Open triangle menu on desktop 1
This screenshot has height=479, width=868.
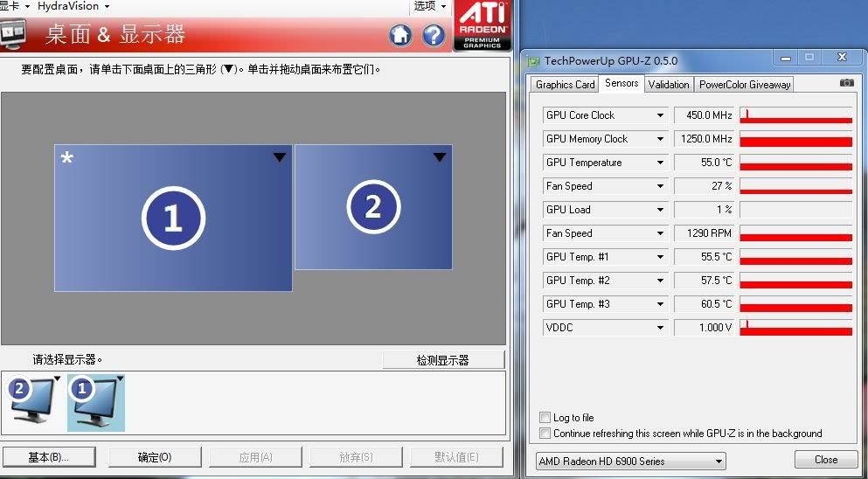coord(280,158)
